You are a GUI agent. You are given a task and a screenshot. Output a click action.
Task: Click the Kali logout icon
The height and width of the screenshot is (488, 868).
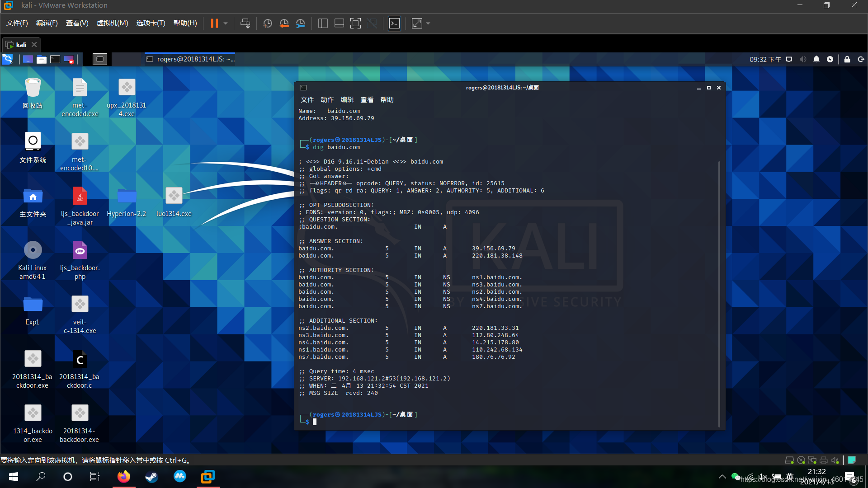click(x=861, y=59)
